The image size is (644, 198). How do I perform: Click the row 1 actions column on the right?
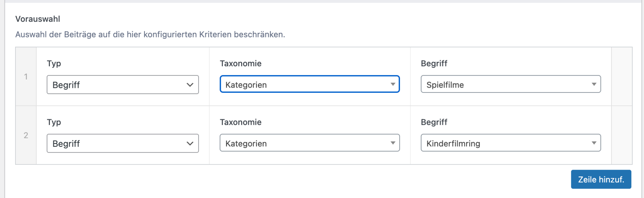click(x=621, y=77)
